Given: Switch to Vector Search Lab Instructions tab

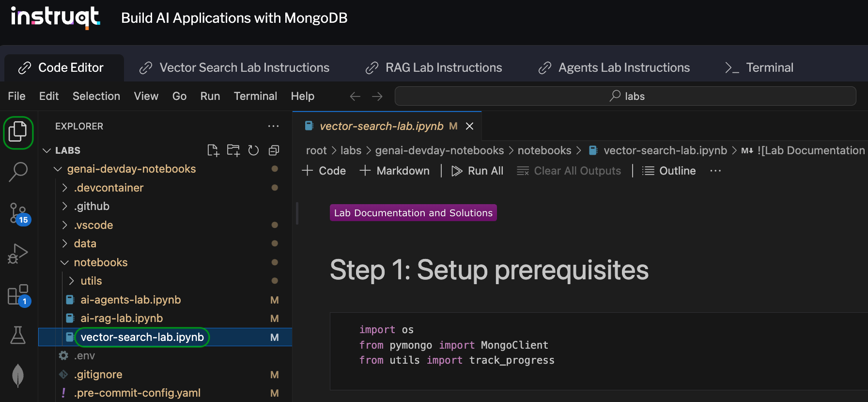Looking at the screenshot, I should coord(234,67).
